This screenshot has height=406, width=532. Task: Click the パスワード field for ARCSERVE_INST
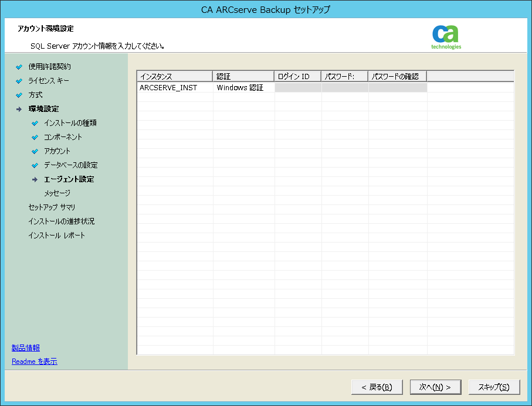345,87
